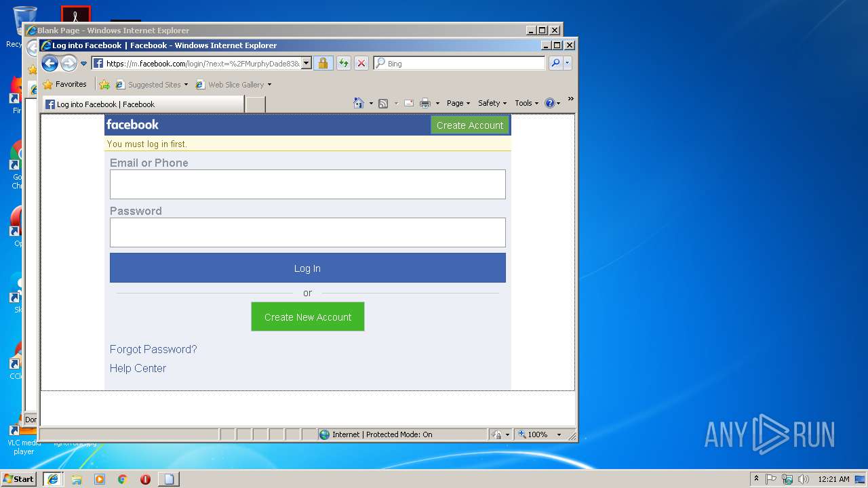
Task: Click the Opera taskbar icon
Action: (x=145, y=479)
